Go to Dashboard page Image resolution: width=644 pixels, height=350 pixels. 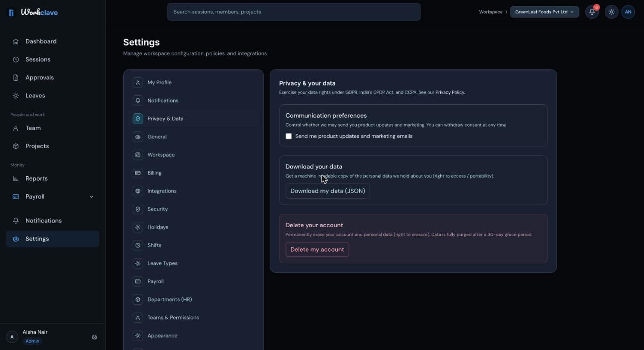[53, 41]
